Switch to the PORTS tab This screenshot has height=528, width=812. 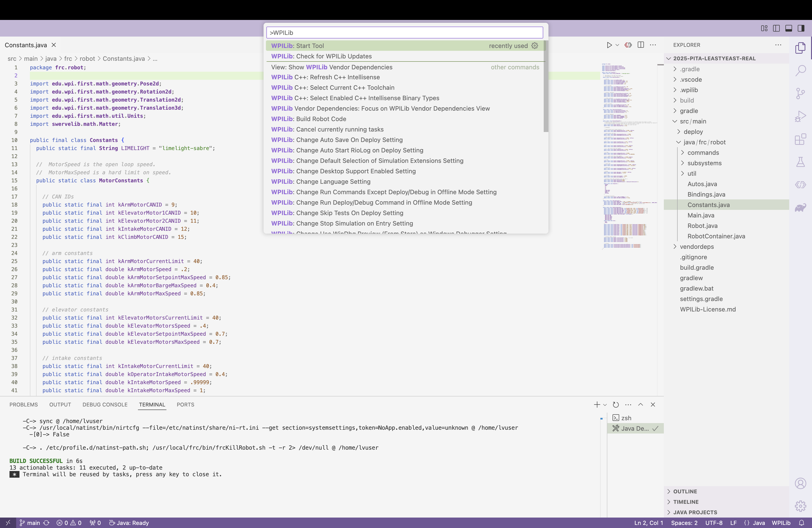coord(185,405)
